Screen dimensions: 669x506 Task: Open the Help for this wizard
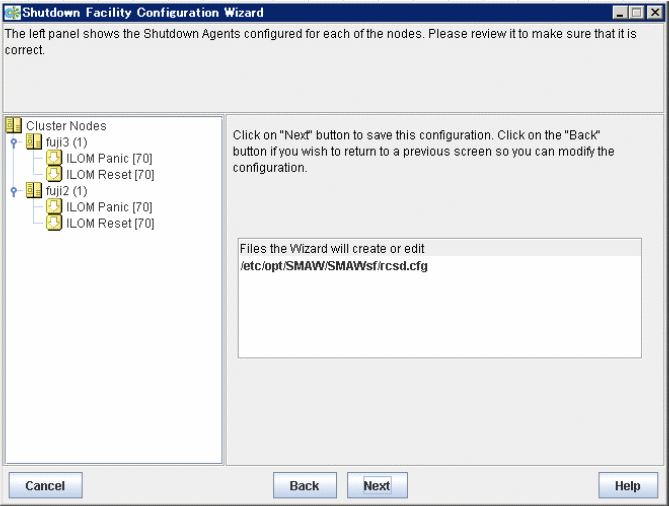628,485
